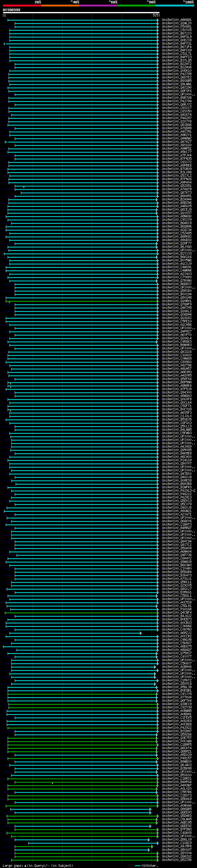Select hit label UniRef100_Q4TBS0

176,474
